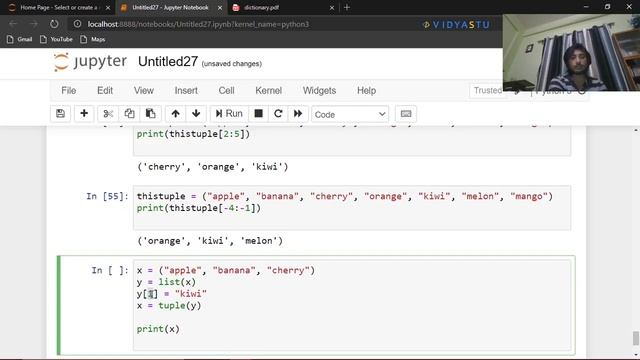Open the command palette keyboard icon
Screen dimensions: 640x360
pyautogui.click(x=406, y=114)
